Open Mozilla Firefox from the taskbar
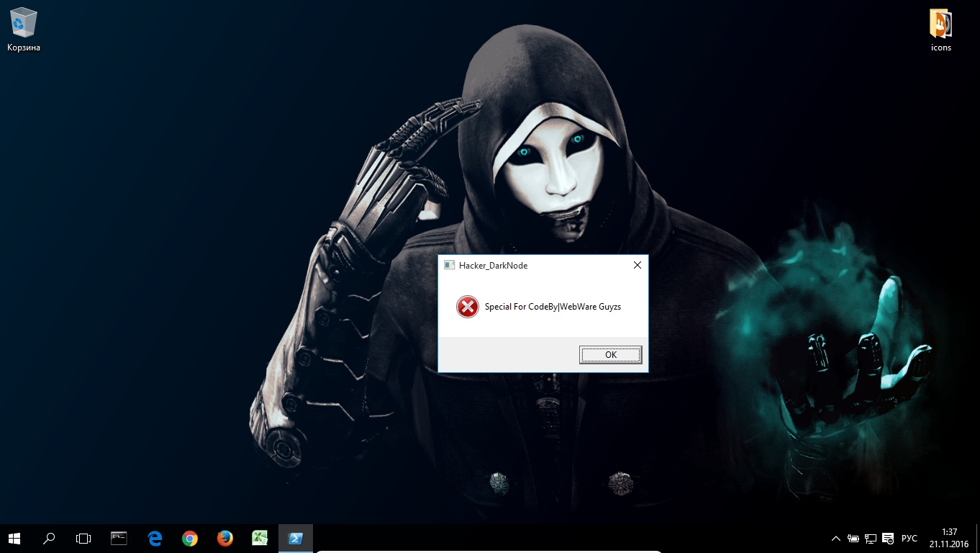 (224, 538)
